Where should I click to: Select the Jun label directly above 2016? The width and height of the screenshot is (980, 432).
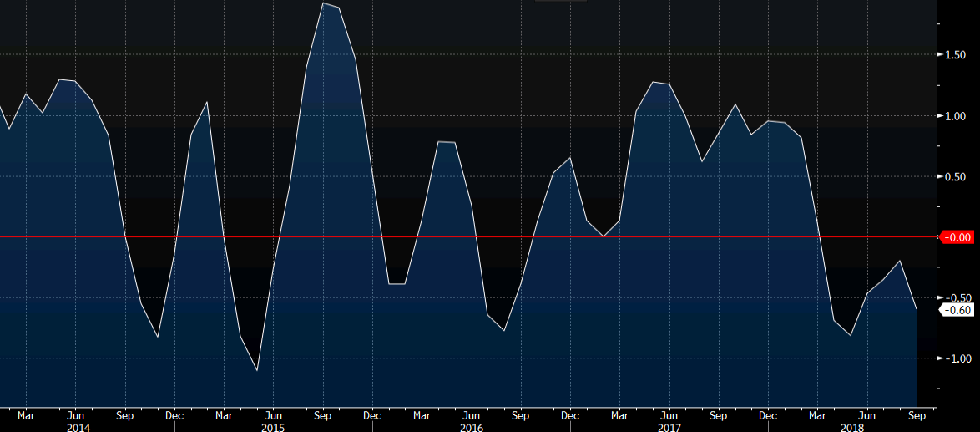tap(472, 415)
